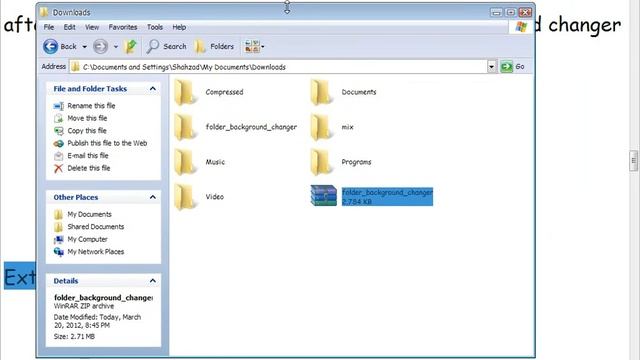The width and height of the screenshot is (640, 360).
Task: Open My Documents in Other Places
Action: 89,214
